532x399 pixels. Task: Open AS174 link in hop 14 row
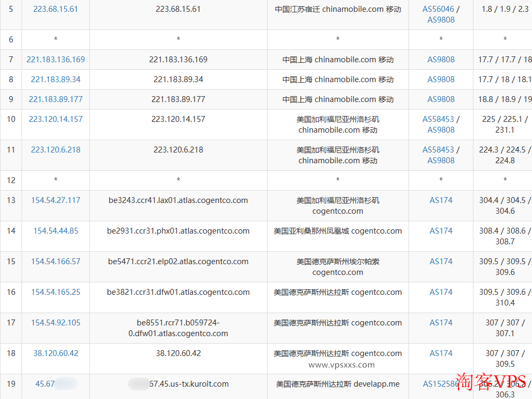point(441,231)
